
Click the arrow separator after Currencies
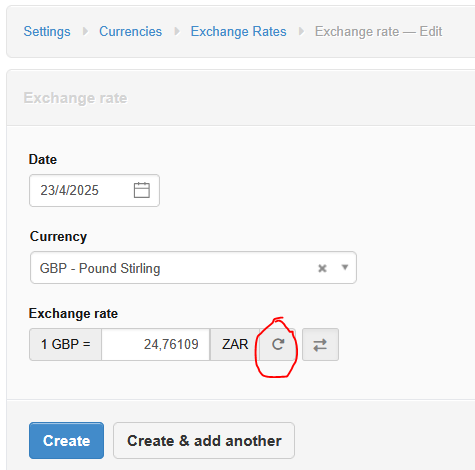tap(177, 31)
